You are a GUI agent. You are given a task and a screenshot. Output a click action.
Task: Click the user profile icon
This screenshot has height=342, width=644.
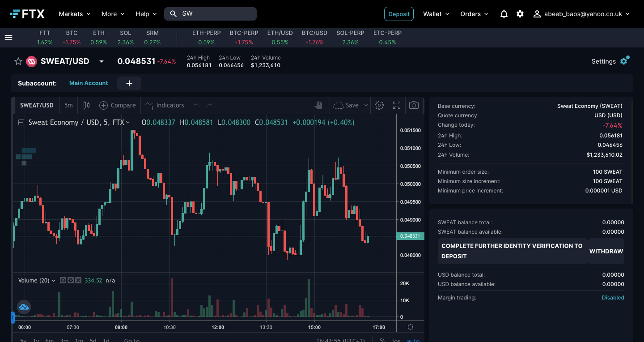tap(537, 14)
